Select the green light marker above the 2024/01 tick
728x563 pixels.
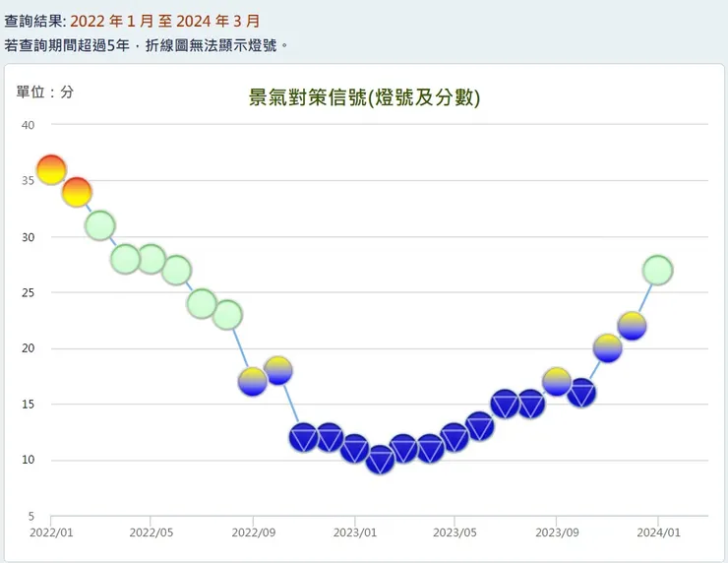pos(658,271)
